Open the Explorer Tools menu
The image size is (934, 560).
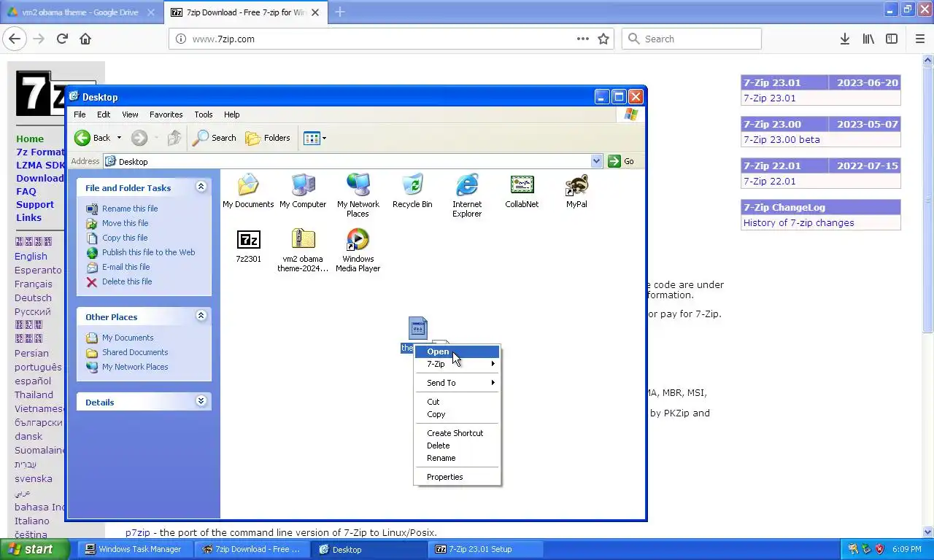(x=203, y=114)
